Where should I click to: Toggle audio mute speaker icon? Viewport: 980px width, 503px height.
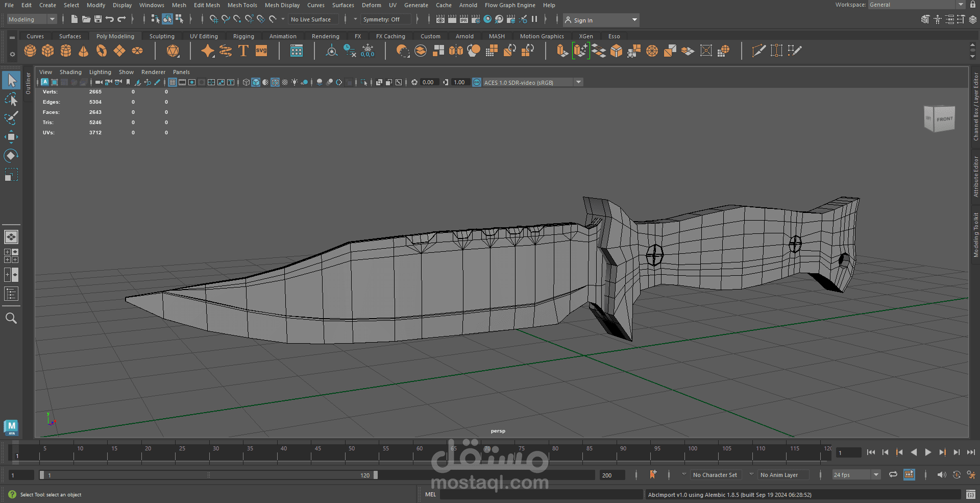[x=941, y=475]
